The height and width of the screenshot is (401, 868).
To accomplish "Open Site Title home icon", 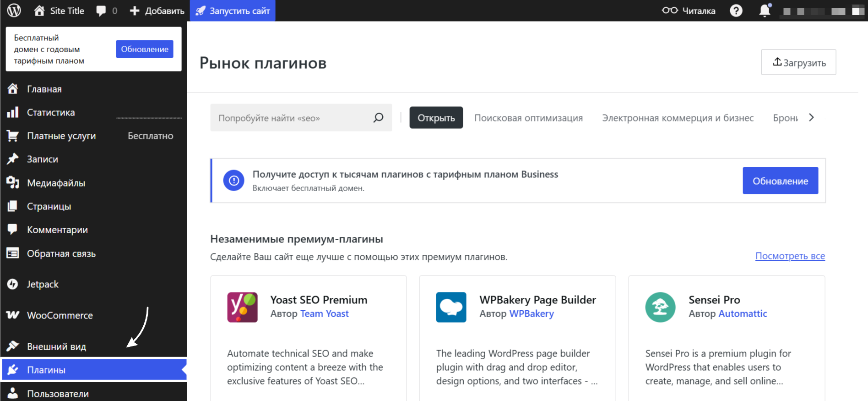I will pyautogui.click(x=39, y=11).
